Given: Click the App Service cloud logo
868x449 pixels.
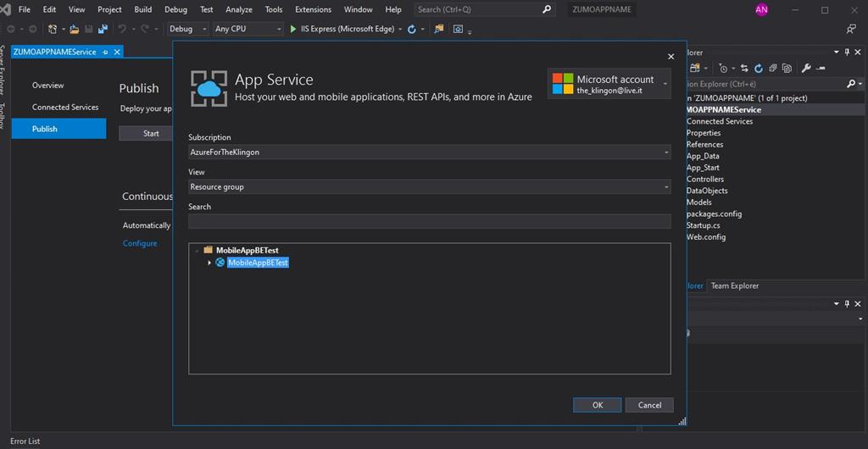Looking at the screenshot, I should tap(209, 88).
